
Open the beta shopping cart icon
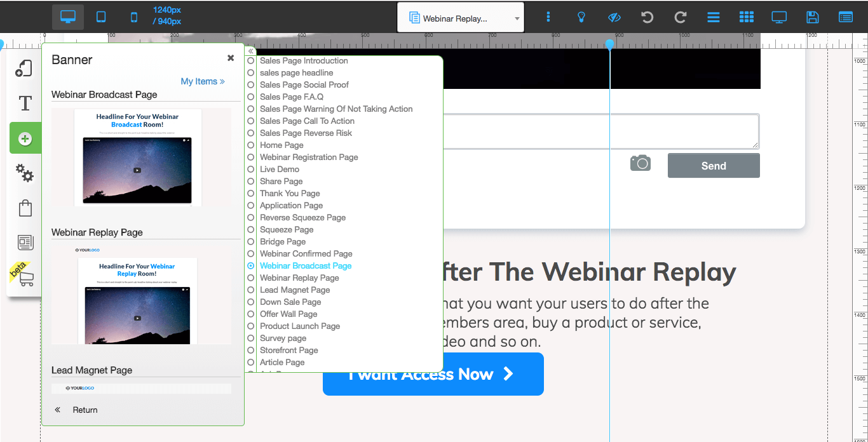[x=26, y=278]
